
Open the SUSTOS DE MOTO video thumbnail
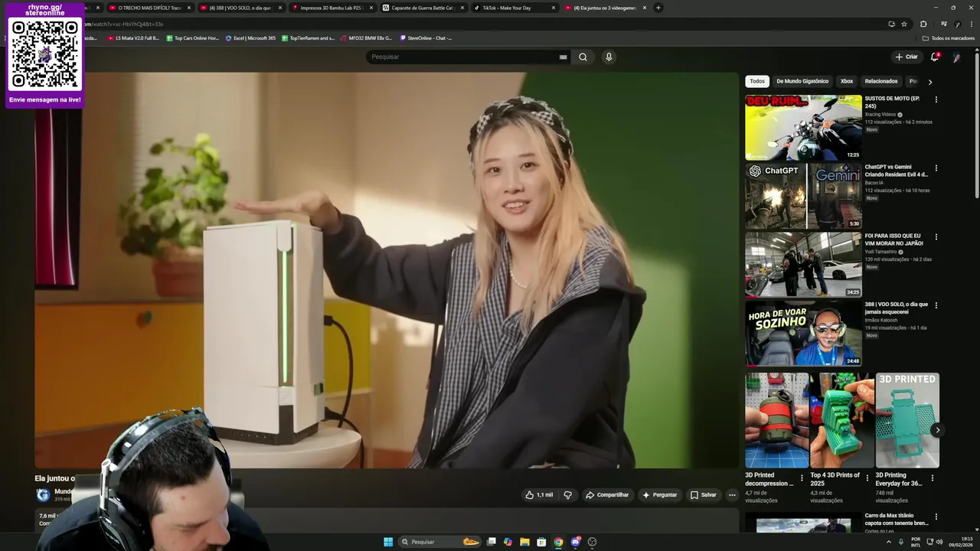pyautogui.click(x=803, y=127)
